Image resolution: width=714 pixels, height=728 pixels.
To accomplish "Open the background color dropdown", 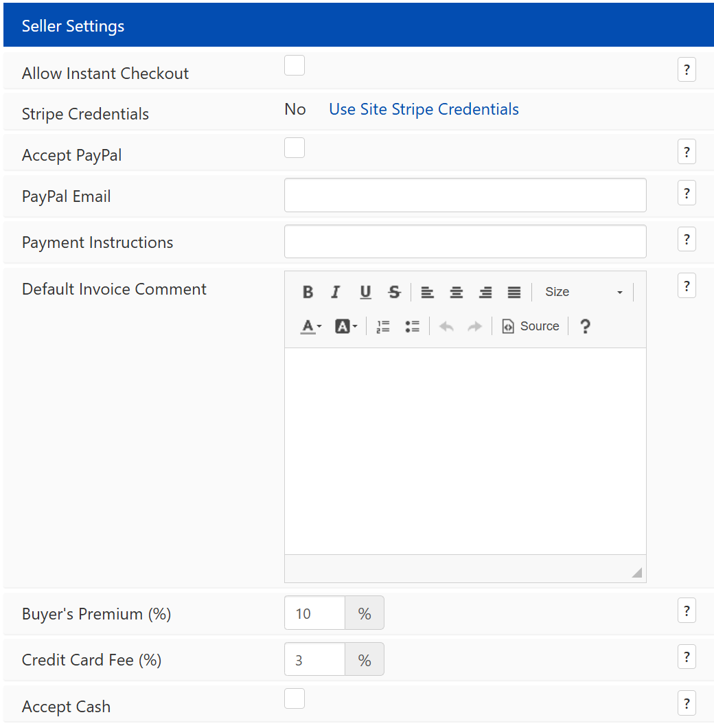I will click(x=354, y=326).
